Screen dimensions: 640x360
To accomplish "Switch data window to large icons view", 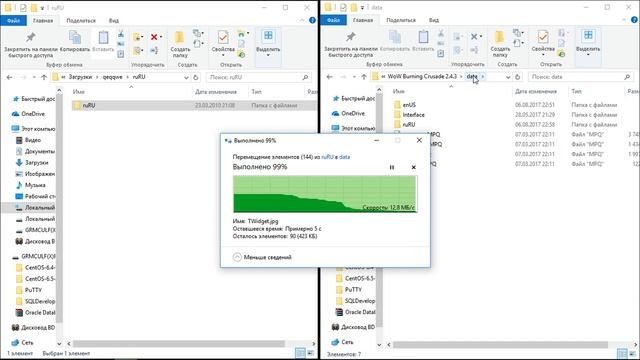I will 632,353.
